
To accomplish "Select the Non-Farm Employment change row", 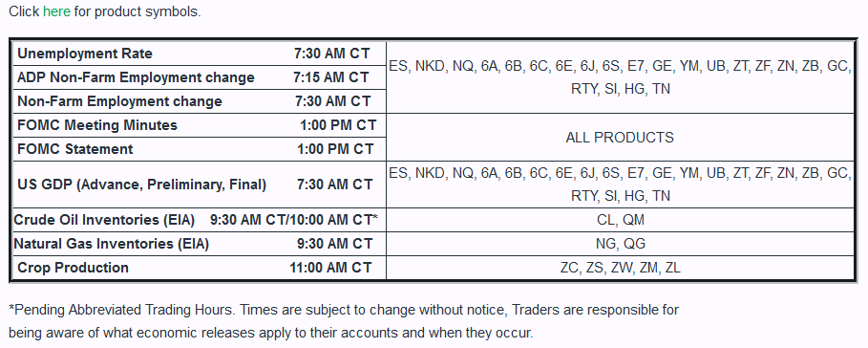I will tap(200, 101).
